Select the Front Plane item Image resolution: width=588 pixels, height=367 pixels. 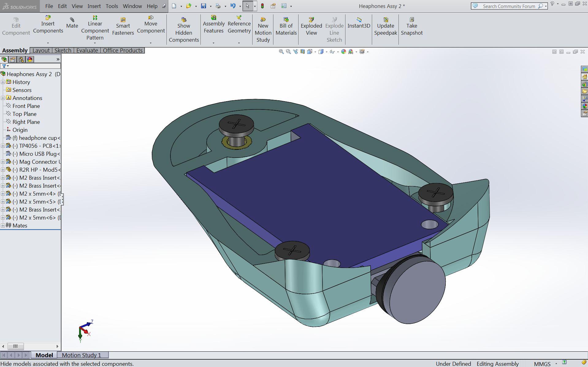pyautogui.click(x=26, y=106)
